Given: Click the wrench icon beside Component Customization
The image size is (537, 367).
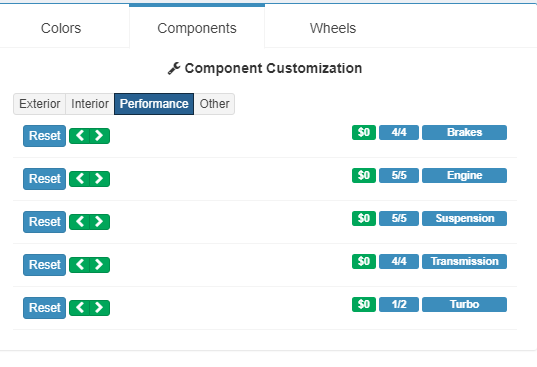Looking at the screenshot, I should click(x=174, y=68).
